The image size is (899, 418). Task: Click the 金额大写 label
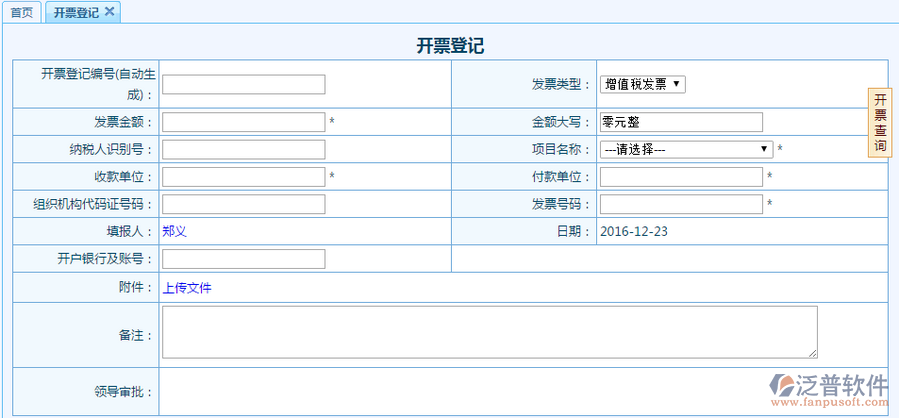(561, 122)
